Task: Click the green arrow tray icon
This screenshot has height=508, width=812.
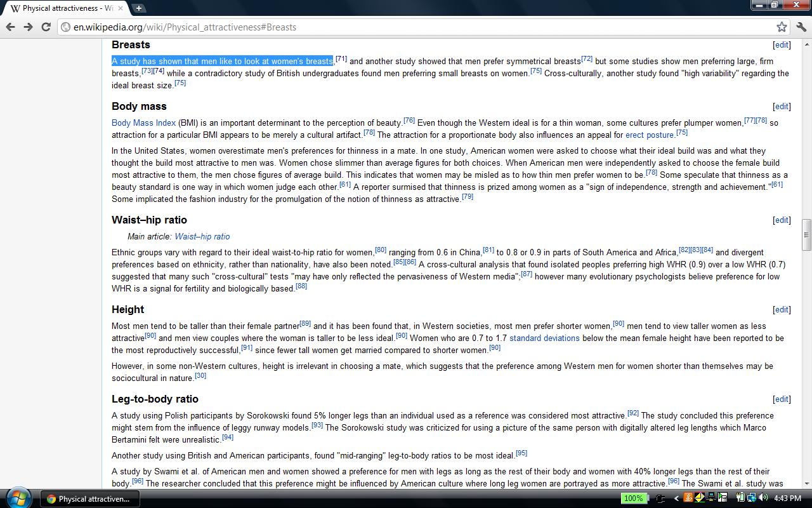Action: point(722,498)
